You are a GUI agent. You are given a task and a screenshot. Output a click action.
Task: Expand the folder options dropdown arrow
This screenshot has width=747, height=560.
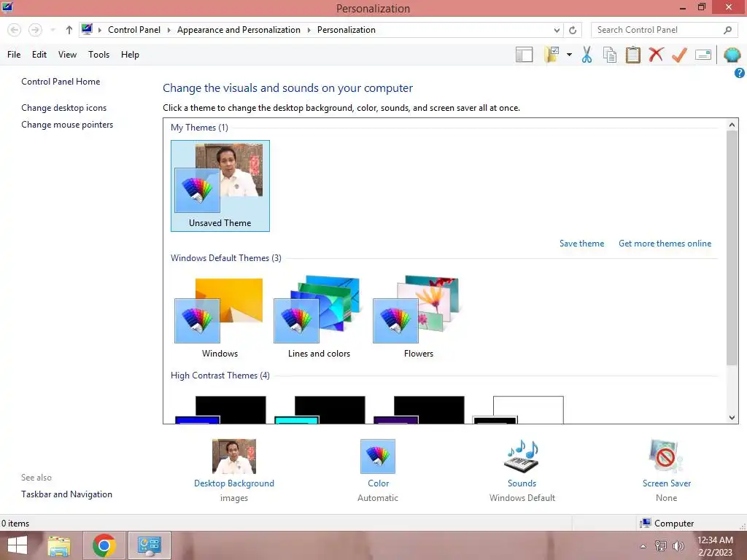(x=569, y=55)
